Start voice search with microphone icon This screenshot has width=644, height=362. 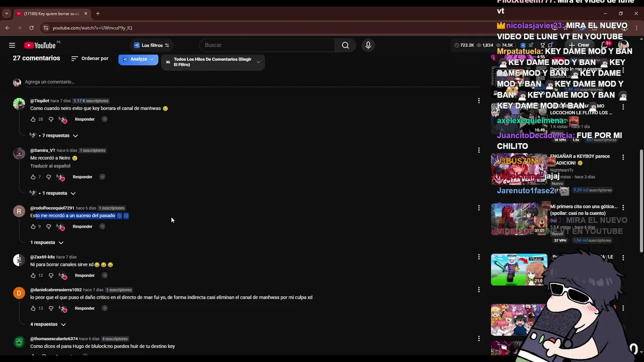tap(368, 45)
